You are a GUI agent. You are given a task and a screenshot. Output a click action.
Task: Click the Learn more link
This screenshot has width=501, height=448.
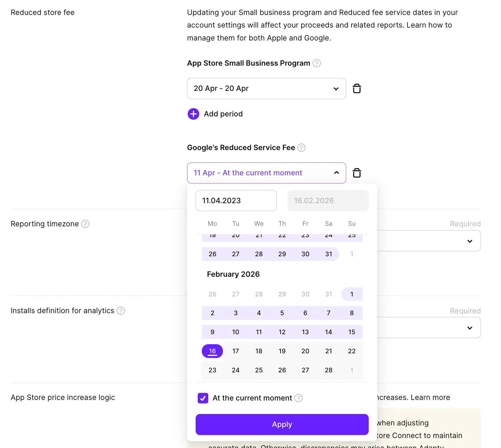click(x=431, y=398)
